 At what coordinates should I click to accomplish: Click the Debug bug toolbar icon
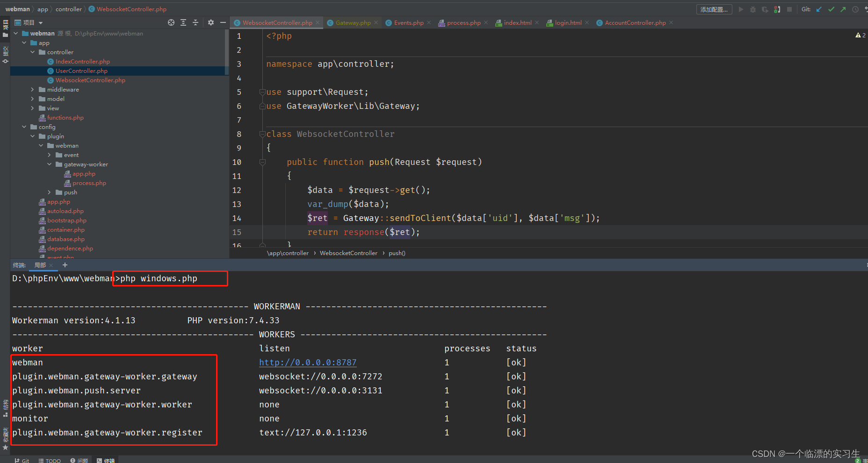click(753, 9)
